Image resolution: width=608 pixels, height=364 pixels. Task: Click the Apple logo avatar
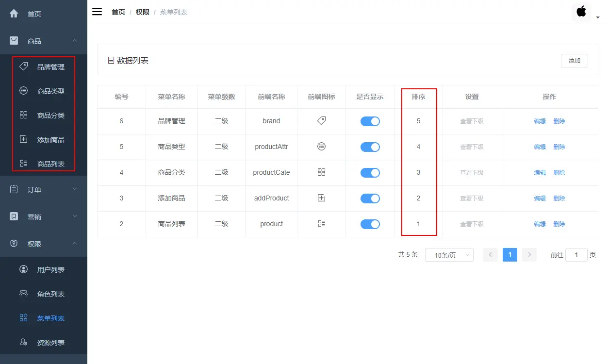click(581, 12)
